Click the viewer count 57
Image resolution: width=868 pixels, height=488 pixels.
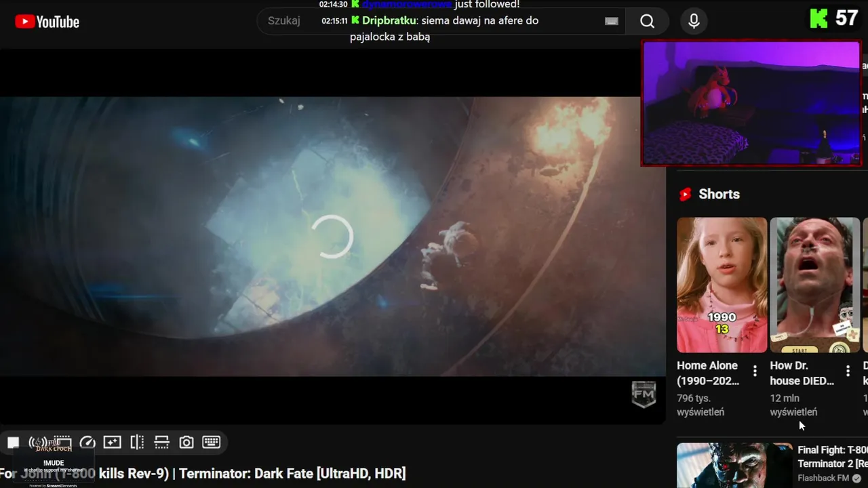click(x=846, y=18)
